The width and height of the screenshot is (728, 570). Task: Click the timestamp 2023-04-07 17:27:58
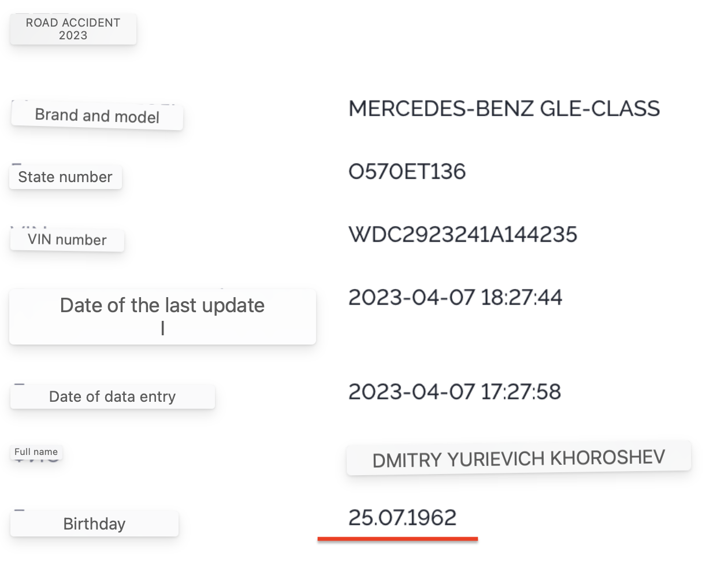pos(454,392)
